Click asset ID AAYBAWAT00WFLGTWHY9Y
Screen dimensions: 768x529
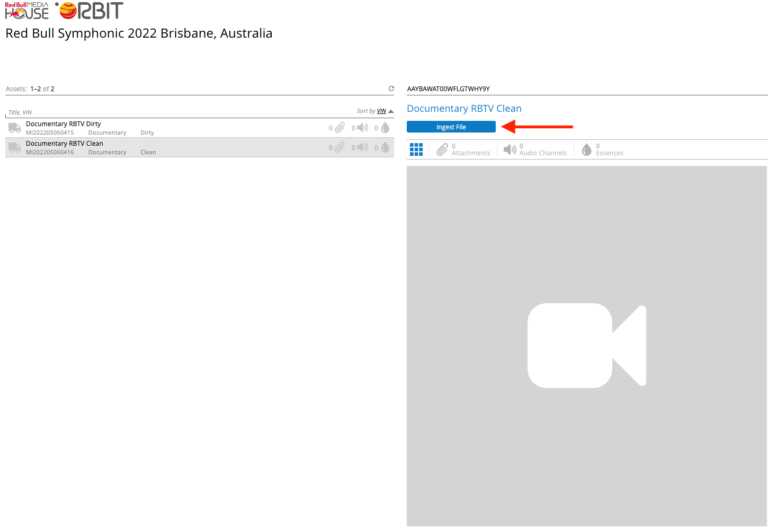[448, 89]
